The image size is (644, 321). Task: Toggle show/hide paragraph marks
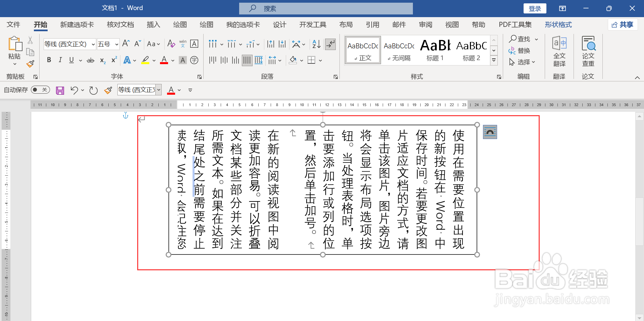point(330,44)
